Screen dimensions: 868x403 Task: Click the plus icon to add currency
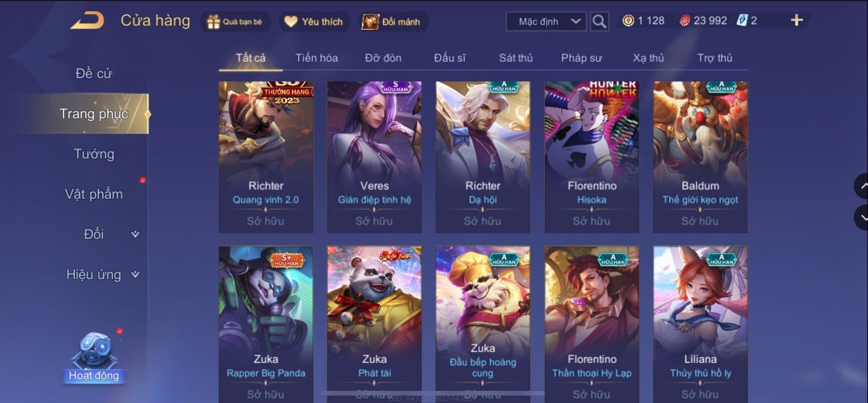[797, 20]
